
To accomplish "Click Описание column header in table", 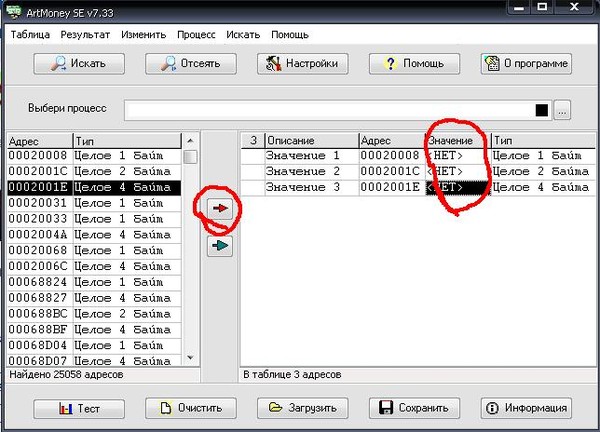I will click(x=312, y=141).
